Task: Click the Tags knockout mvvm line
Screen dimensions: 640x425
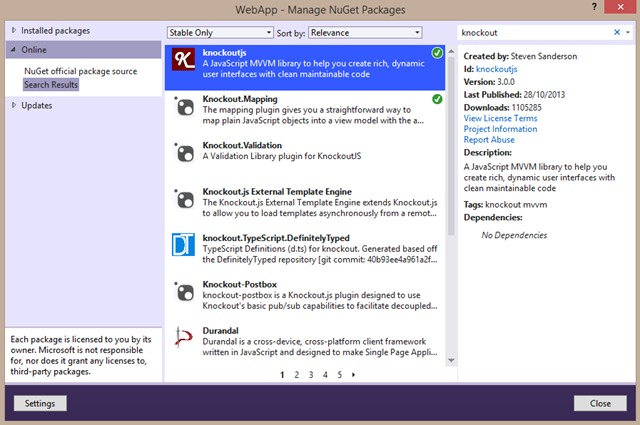Action: point(505,205)
